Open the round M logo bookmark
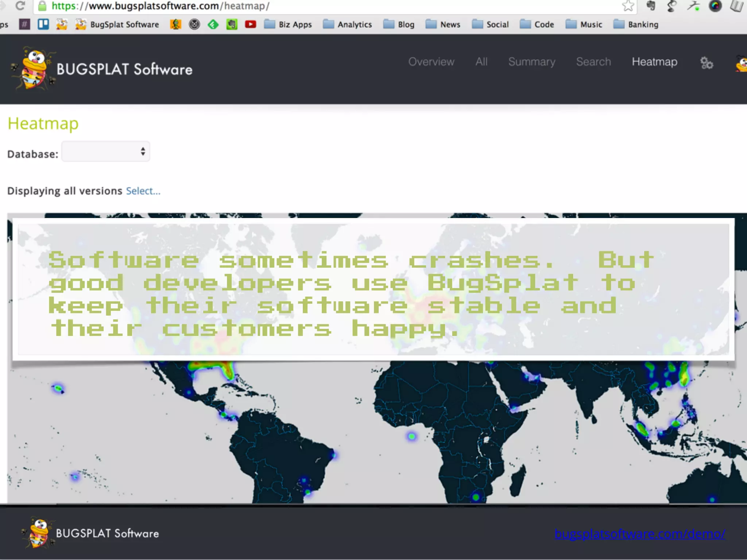 [194, 24]
